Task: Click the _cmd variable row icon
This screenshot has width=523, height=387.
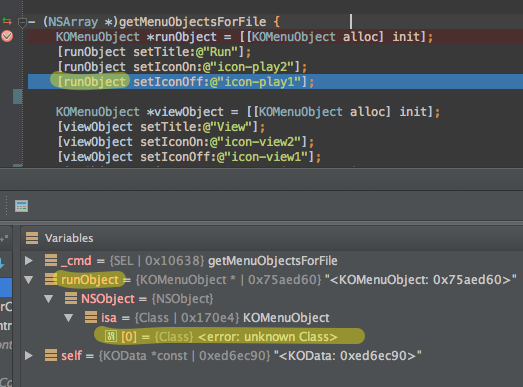Action: (x=51, y=260)
